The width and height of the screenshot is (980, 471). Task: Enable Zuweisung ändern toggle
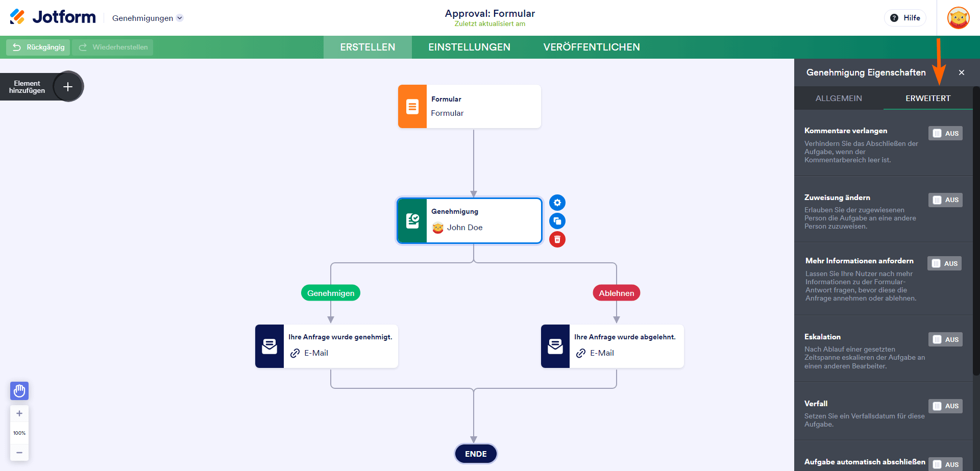[945, 200]
